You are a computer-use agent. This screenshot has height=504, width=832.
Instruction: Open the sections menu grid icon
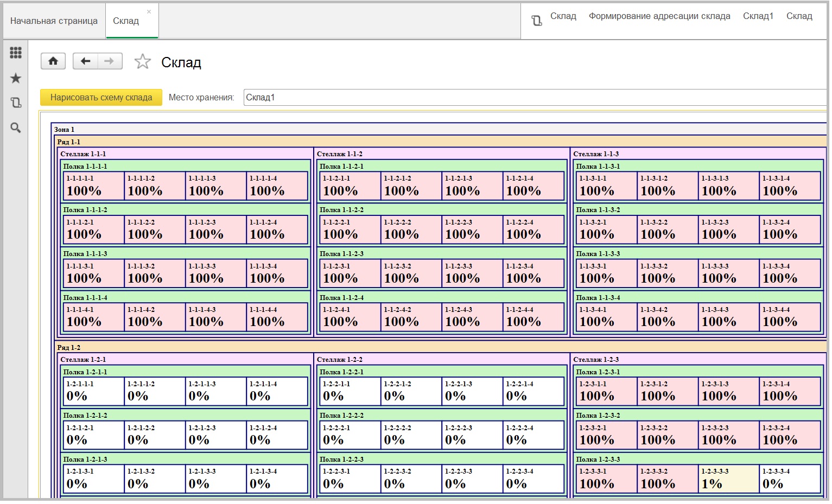point(16,53)
